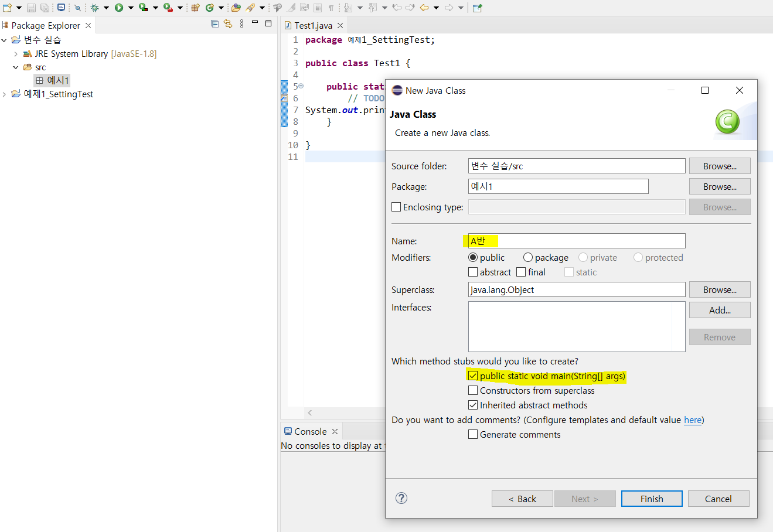Click the Save toolbar icon
773x532 pixels.
pyautogui.click(x=32, y=8)
